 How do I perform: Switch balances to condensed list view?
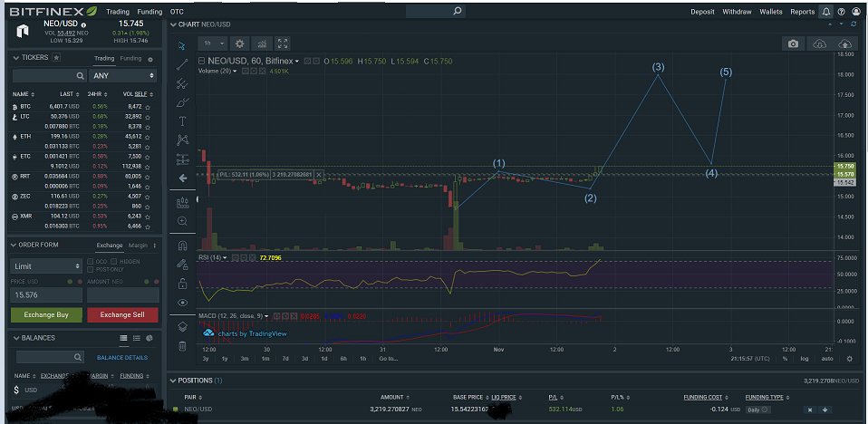[136, 338]
